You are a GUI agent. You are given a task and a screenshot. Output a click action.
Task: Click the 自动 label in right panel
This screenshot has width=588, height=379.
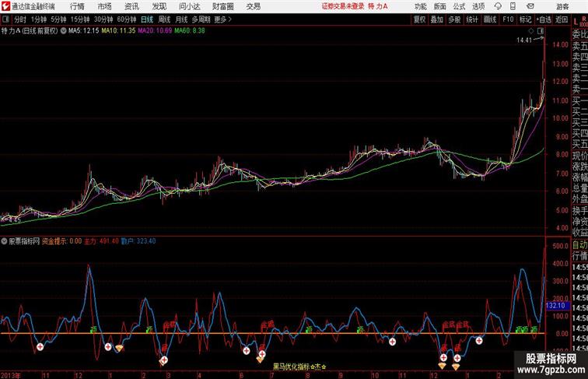pos(579,245)
